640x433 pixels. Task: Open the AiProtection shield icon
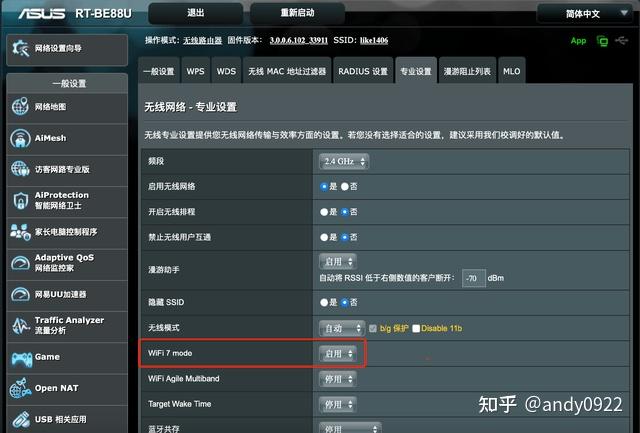click(x=20, y=200)
